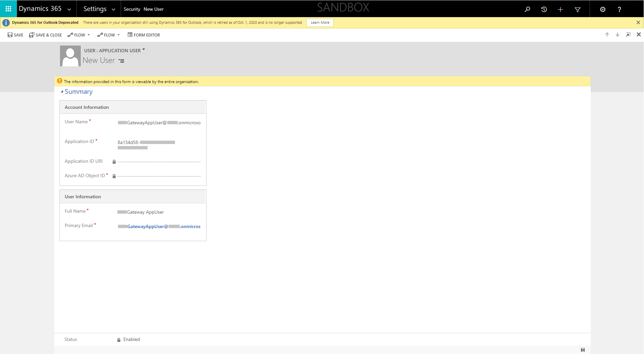Click the search magnifier icon
644x354 pixels.
527,9
